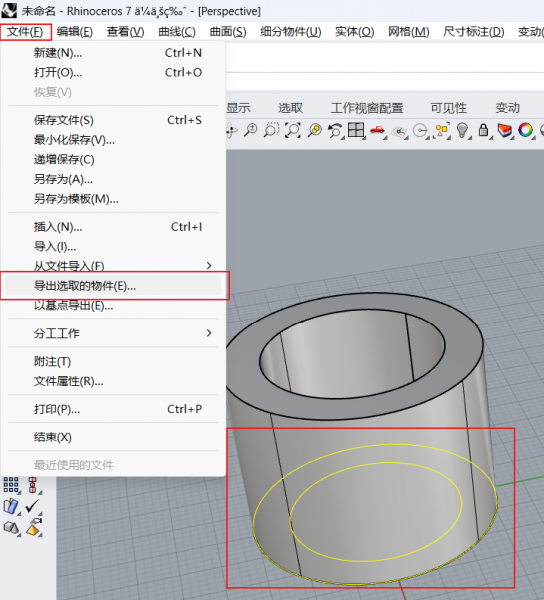
Task: Switch to the 工作视窗配置 toolbar tab
Action: 367,108
